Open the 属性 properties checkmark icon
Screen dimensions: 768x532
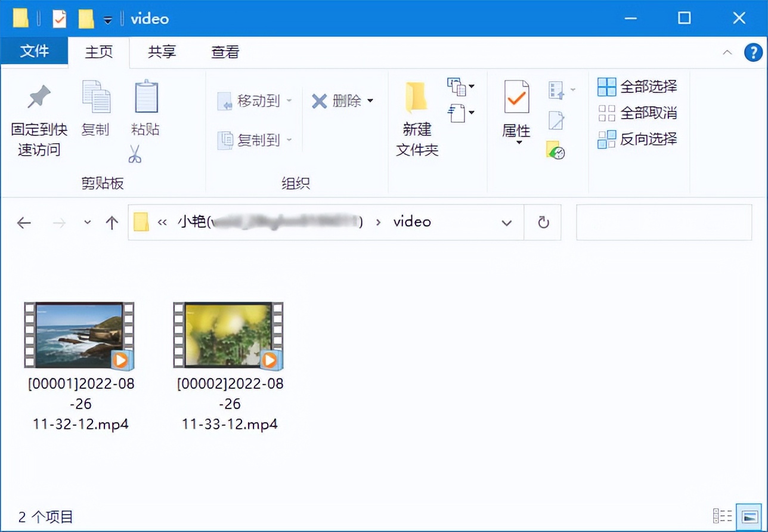click(x=516, y=97)
